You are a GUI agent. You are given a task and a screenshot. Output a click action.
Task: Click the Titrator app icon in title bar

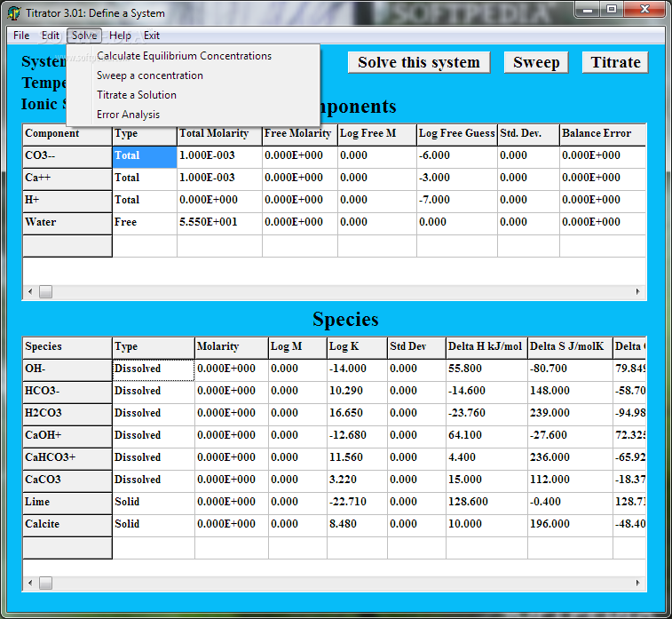pos(13,12)
